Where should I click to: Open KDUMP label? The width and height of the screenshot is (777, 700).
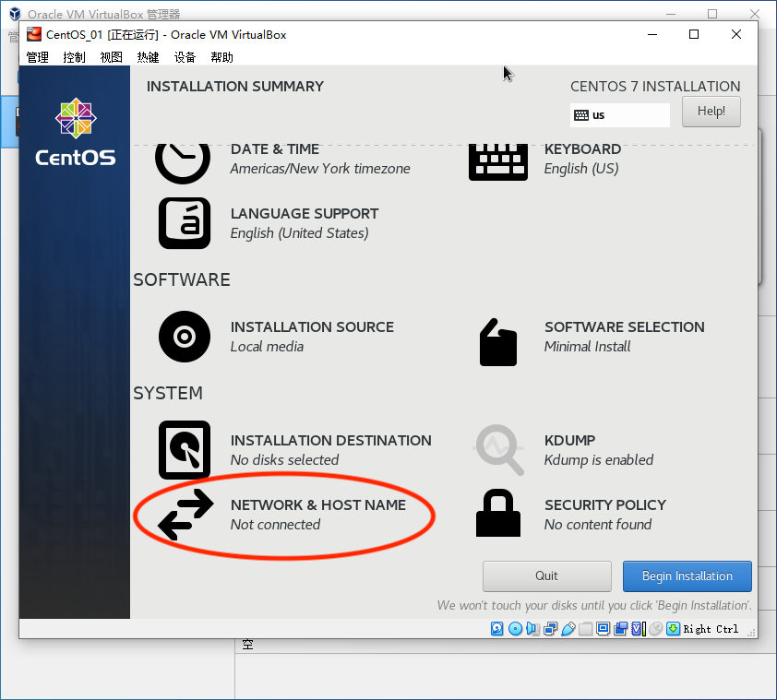[x=570, y=441]
